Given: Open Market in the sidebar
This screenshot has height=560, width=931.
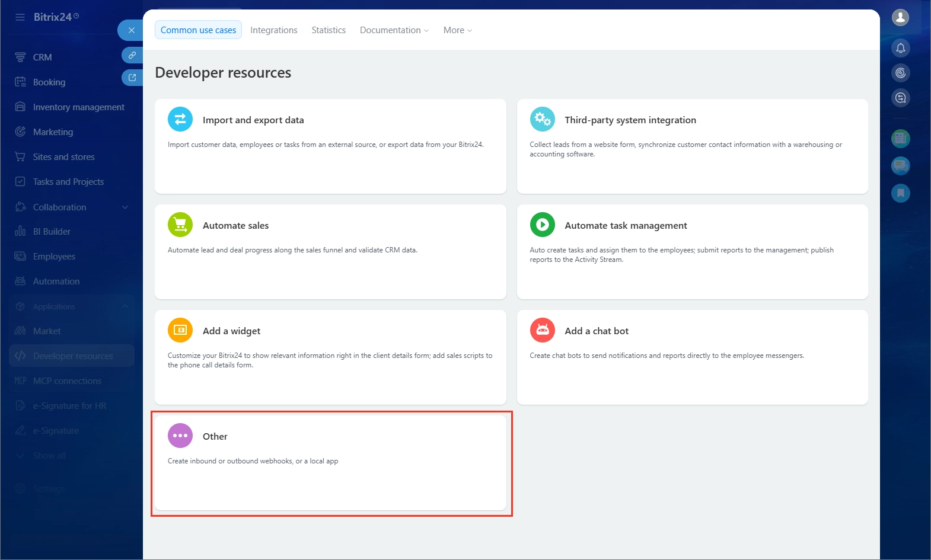Looking at the screenshot, I should pyautogui.click(x=47, y=331).
